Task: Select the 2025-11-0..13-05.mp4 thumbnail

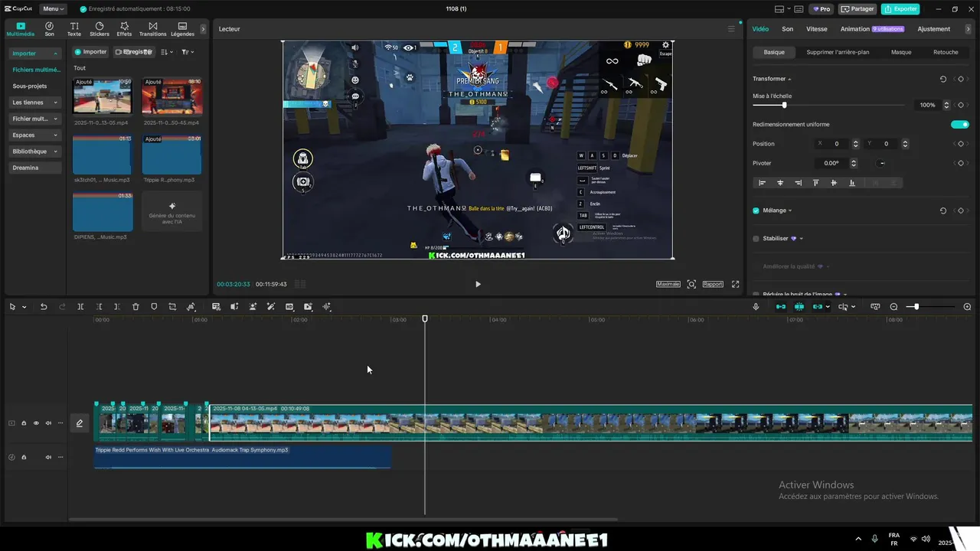Action: tap(103, 96)
